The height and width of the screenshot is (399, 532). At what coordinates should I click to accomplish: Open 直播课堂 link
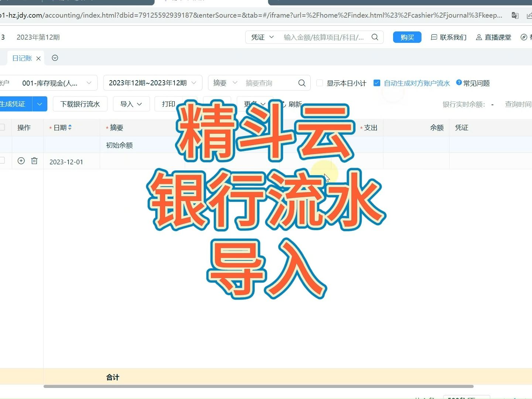[494, 37]
